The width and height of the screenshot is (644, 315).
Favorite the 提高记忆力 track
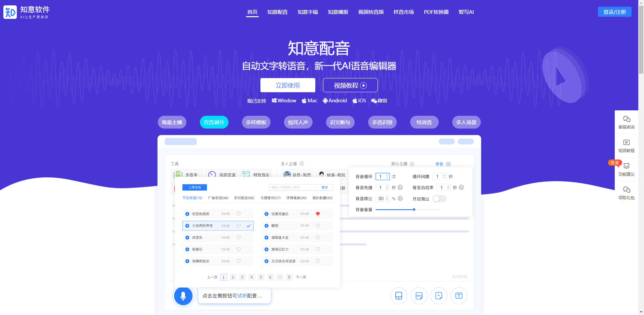tap(318, 249)
